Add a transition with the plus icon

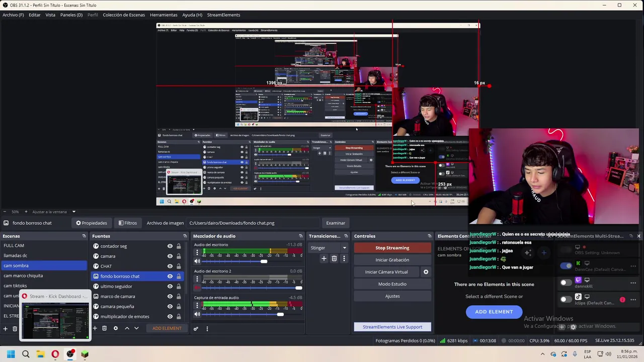click(324, 258)
